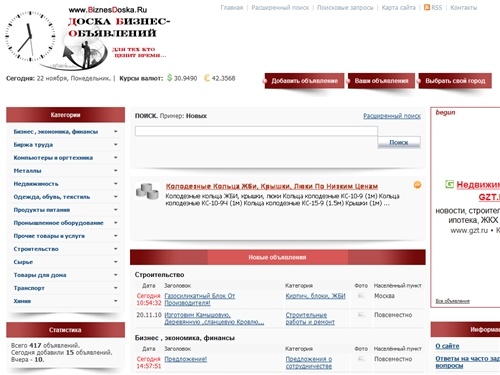Open Химия category link

coord(22,301)
